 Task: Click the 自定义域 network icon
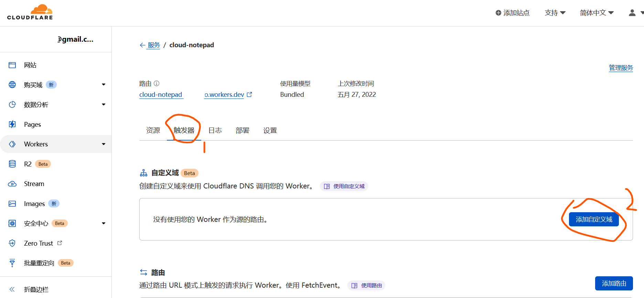coord(143,173)
